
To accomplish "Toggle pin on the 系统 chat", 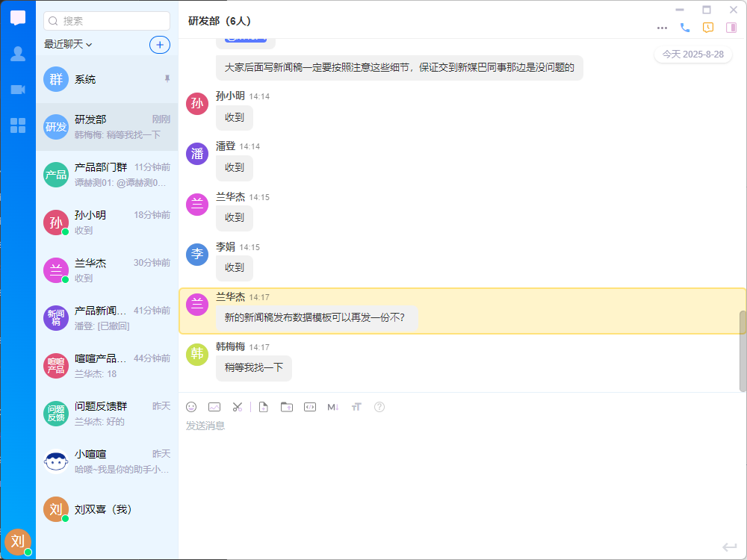I will coord(167,78).
